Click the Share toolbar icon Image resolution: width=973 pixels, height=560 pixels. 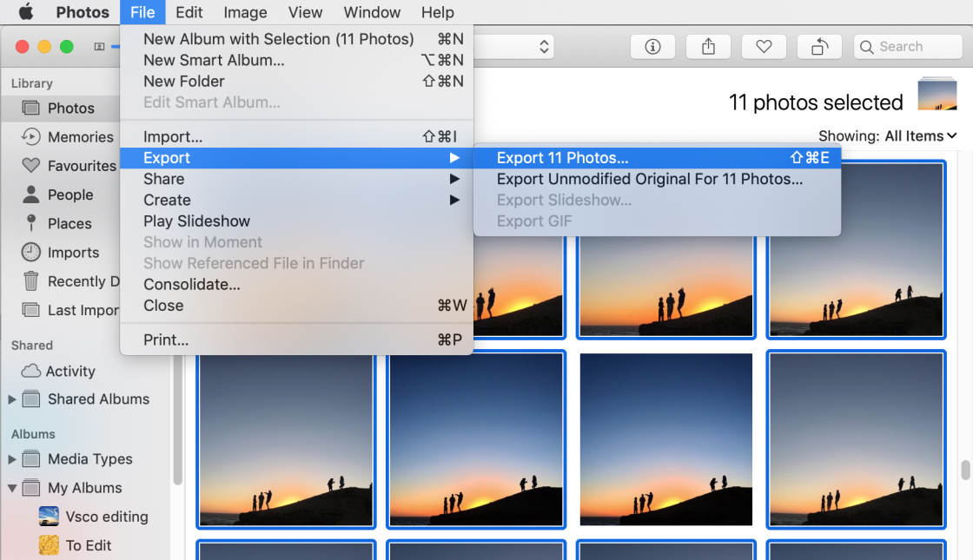[x=708, y=47]
